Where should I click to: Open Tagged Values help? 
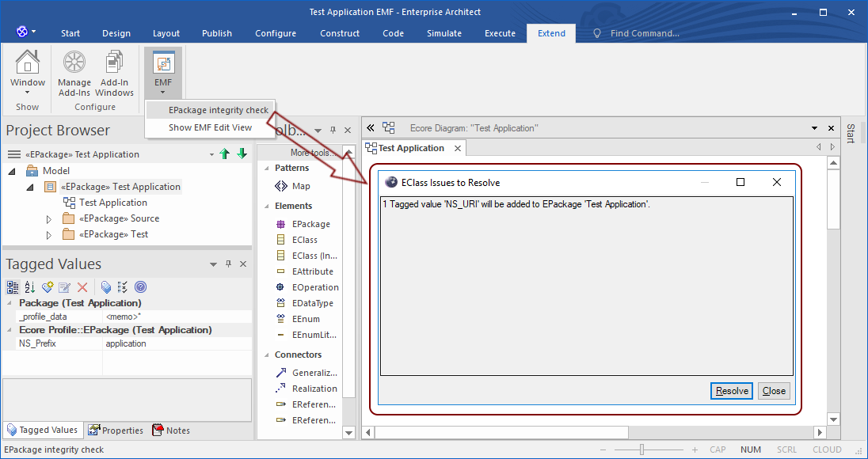pos(141,287)
